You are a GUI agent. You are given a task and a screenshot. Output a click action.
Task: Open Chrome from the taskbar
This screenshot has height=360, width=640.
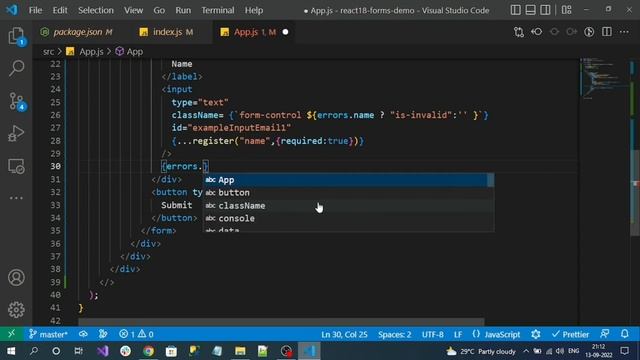tap(149, 351)
